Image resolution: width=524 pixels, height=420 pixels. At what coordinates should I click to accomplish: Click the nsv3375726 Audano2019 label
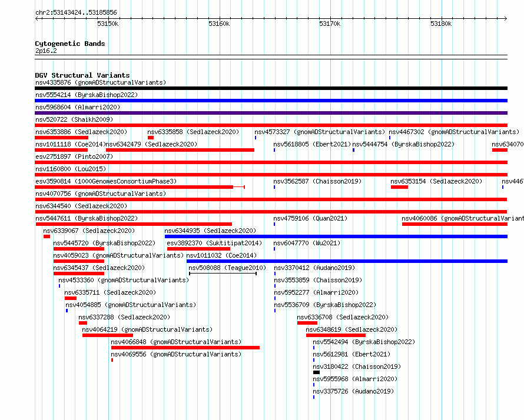(x=353, y=391)
